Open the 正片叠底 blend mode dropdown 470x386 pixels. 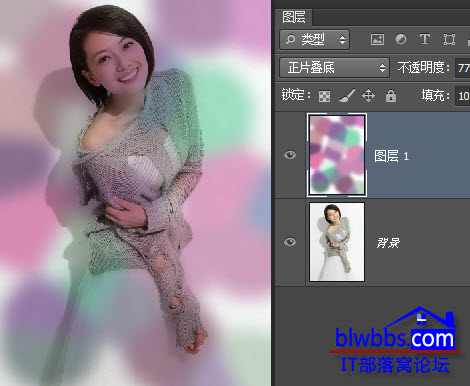pos(334,68)
